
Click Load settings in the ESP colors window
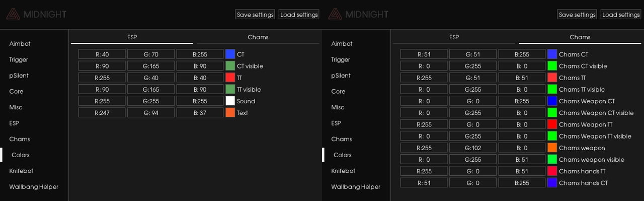299,15
